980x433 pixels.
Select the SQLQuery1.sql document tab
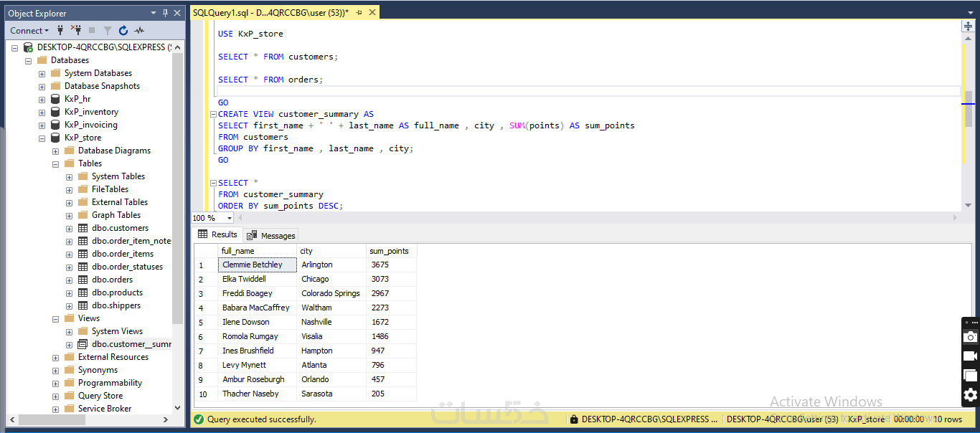270,13
